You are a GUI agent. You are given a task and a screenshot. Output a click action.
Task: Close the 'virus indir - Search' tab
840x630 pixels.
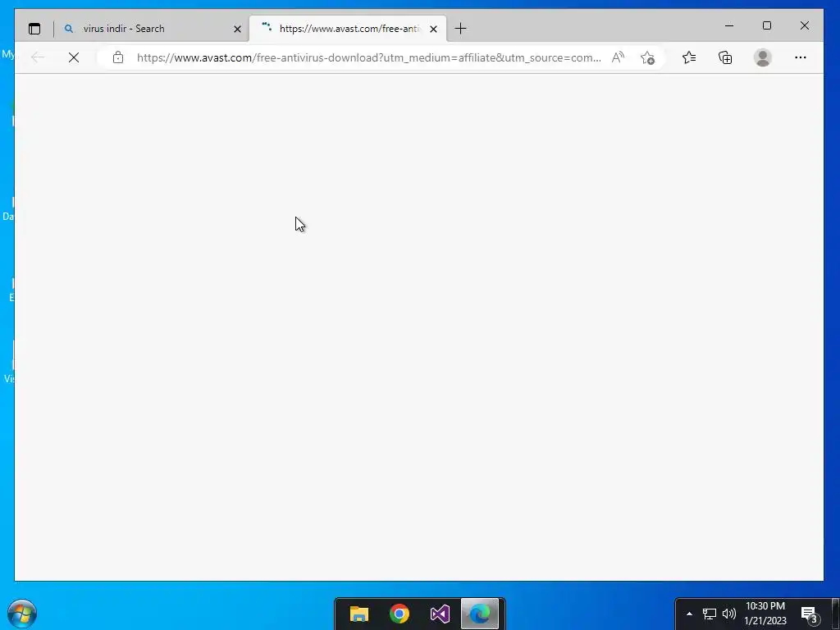[237, 29]
